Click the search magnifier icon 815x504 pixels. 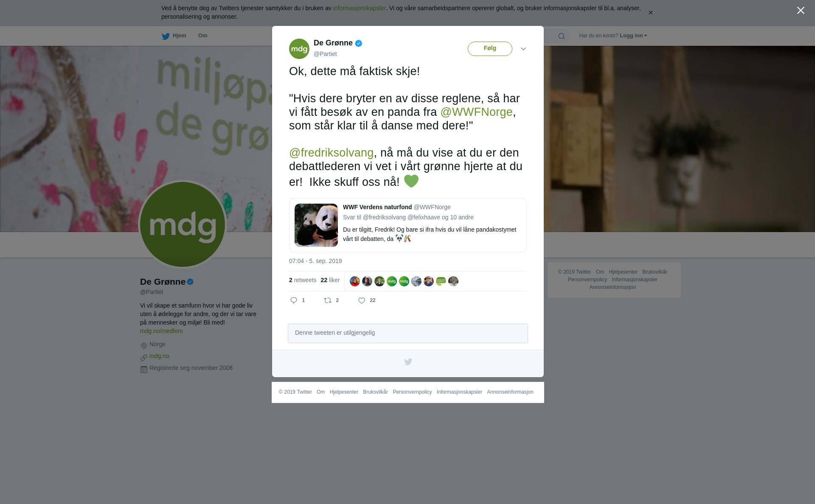[x=562, y=36]
